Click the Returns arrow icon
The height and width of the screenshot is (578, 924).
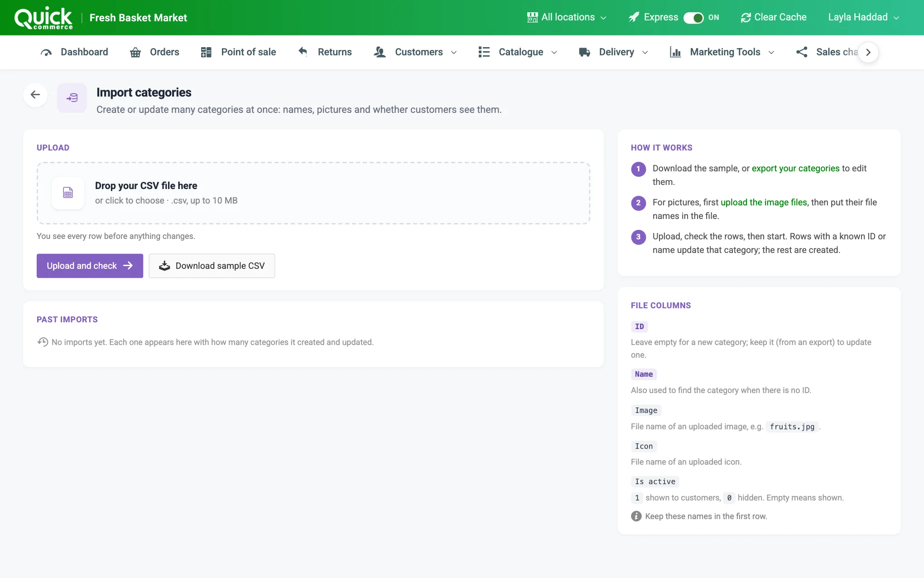point(303,52)
